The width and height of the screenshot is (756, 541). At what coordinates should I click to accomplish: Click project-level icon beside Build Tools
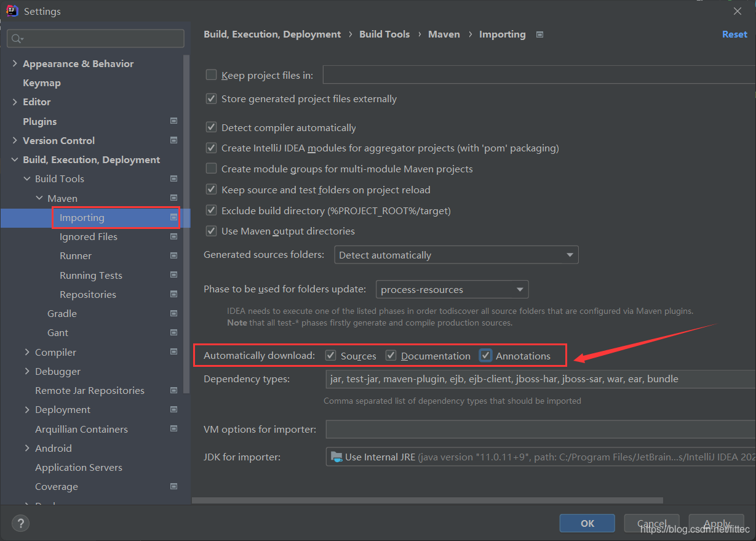point(173,178)
